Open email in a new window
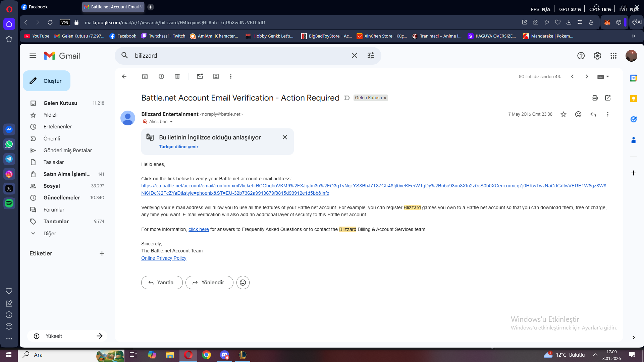The height and width of the screenshot is (362, 644). tap(608, 98)
